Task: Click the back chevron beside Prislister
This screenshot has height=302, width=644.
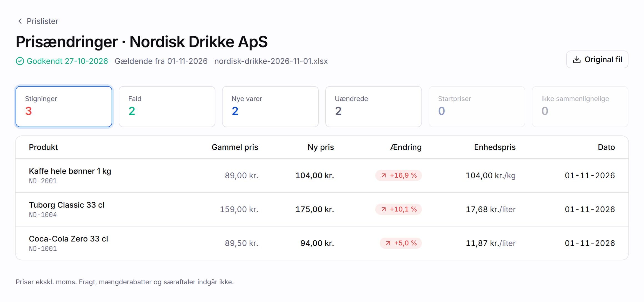Action: [20, 21]
